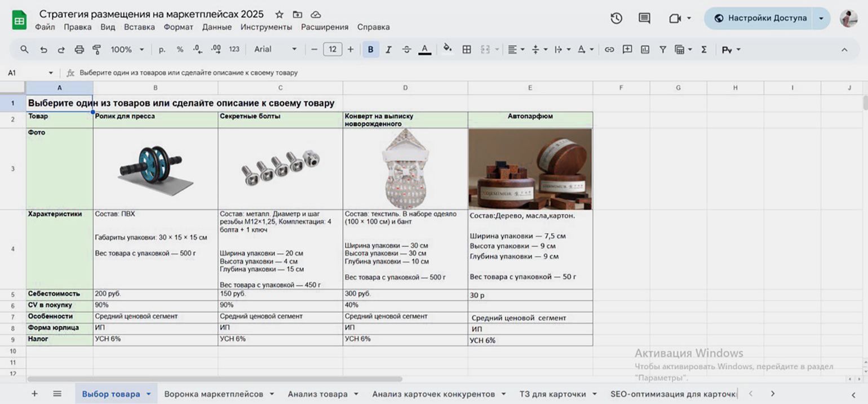Insert a chart using the toolbar icon

pyautogui.click(x=645, y=50)
